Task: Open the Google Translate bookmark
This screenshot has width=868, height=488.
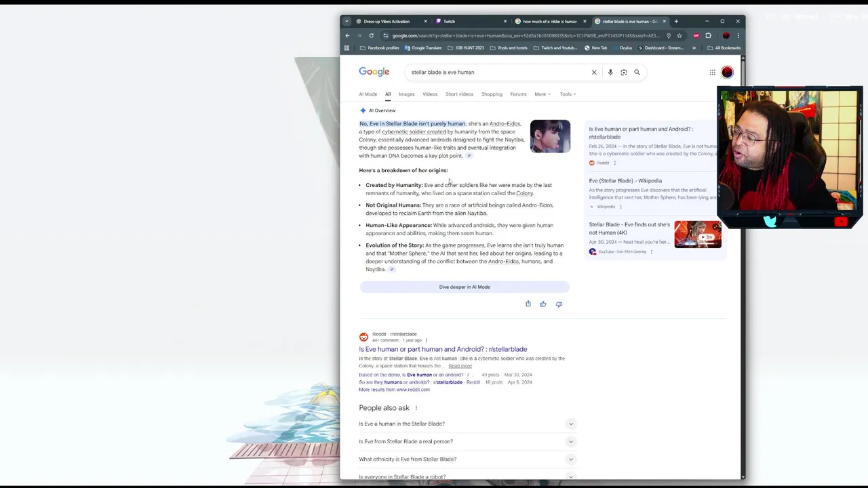Action: (x=423, y=48)
